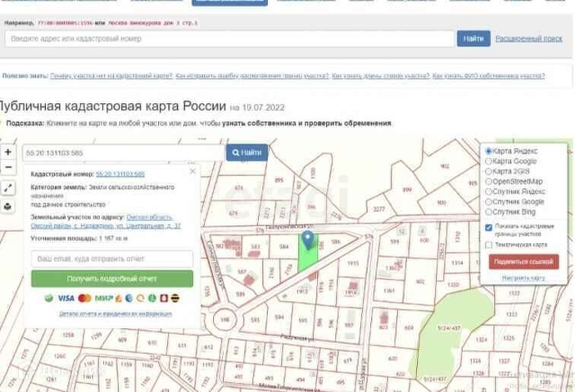This screenshot has height=392, width=575.
Task: Close the parcel info popup
Action: pyautogui.click(x=192, y=172)
